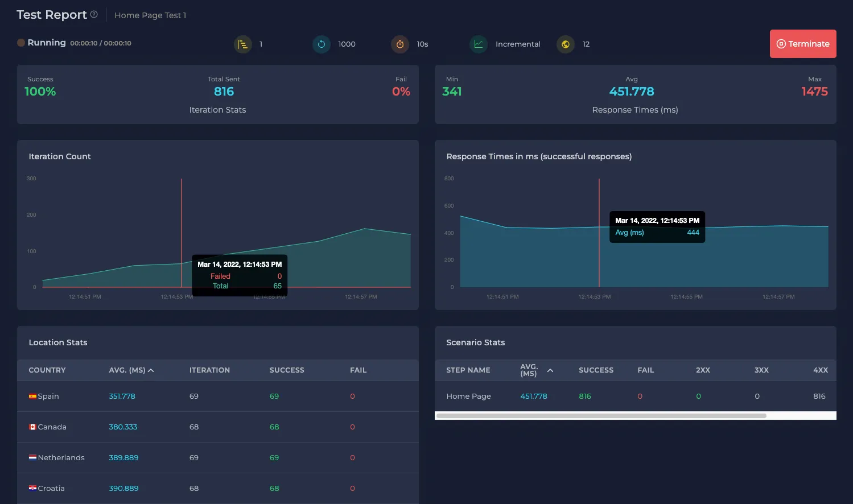Click the help icon beside Test Report
Image resolution: width=853 pixels, height=504 pixels.
coord(94,15)
